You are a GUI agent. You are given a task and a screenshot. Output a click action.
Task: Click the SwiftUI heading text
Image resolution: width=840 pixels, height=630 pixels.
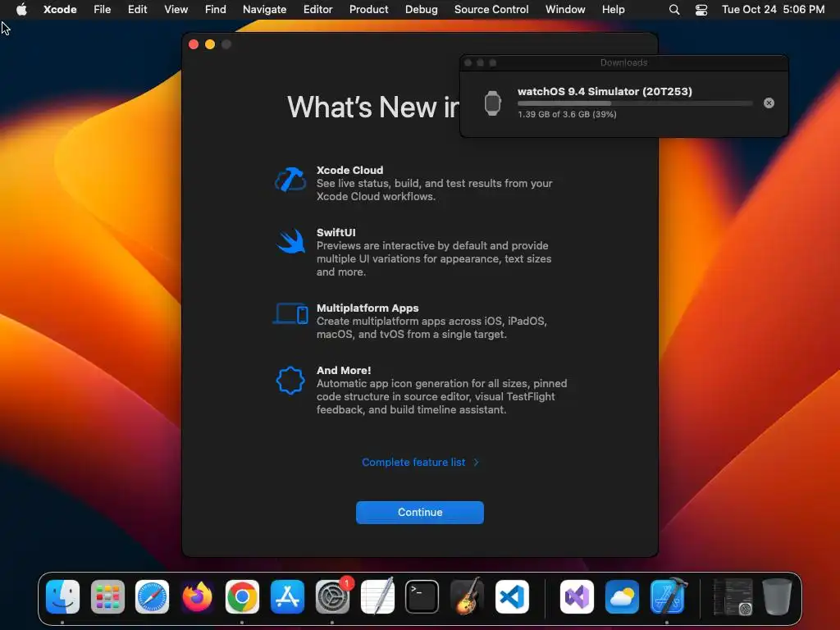coord(336,232)
